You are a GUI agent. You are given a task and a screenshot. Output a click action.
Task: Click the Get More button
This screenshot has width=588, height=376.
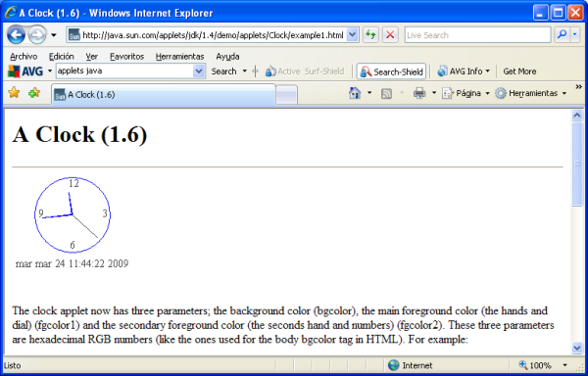pyautogui.click(x=519, y=71)
